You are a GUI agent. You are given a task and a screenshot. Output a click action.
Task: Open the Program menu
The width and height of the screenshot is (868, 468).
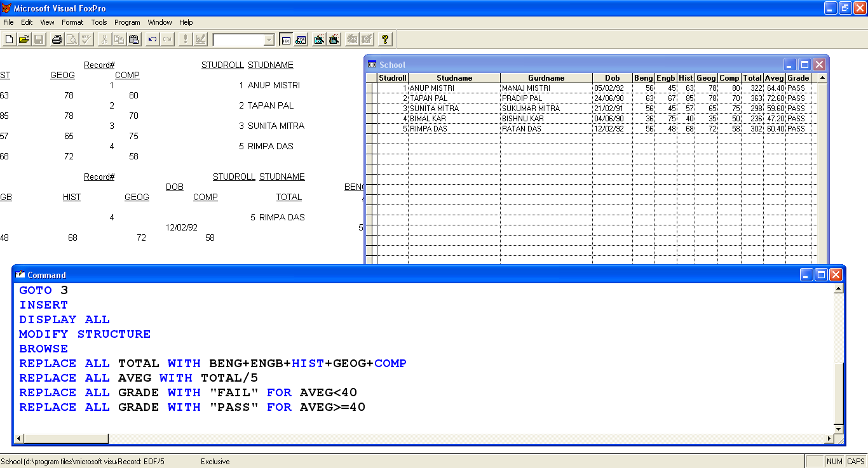127,22
